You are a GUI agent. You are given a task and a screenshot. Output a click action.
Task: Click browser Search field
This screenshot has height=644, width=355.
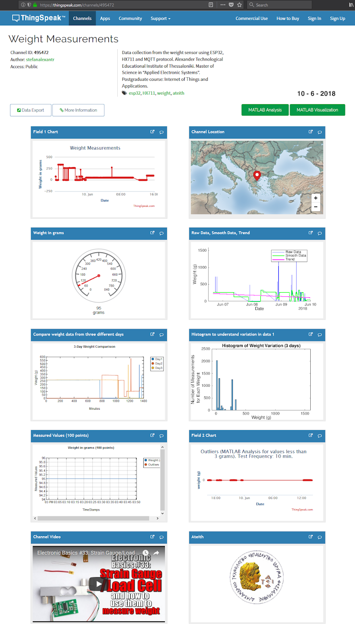[x=279, y=5]
